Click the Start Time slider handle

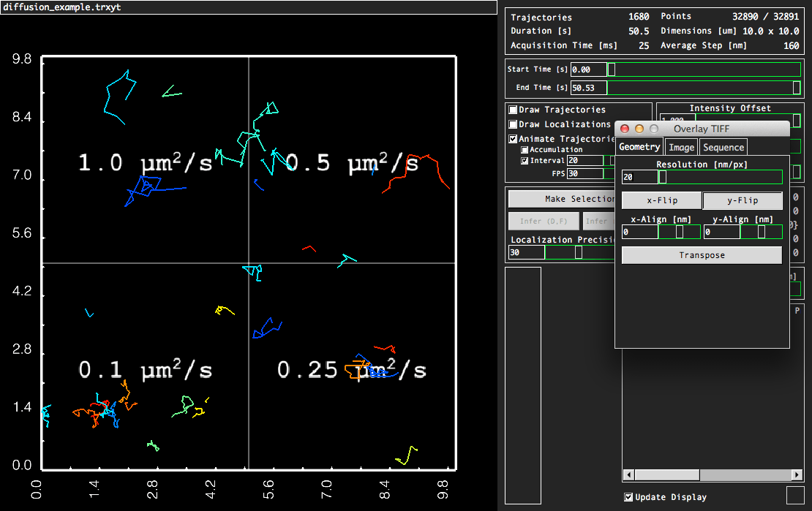pyautogui.click(x=612, y=69)
